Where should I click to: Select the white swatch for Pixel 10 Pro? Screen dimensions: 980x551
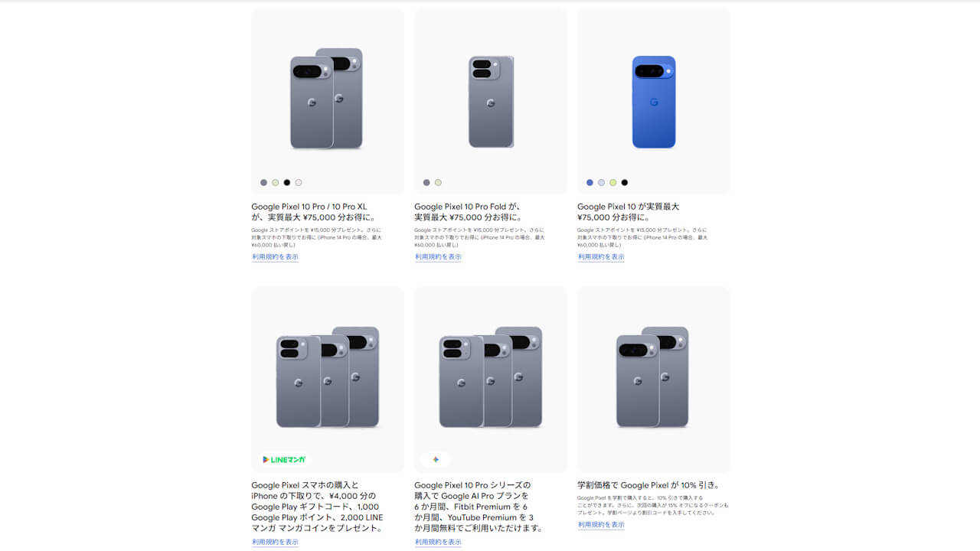(x=299, y=183)
